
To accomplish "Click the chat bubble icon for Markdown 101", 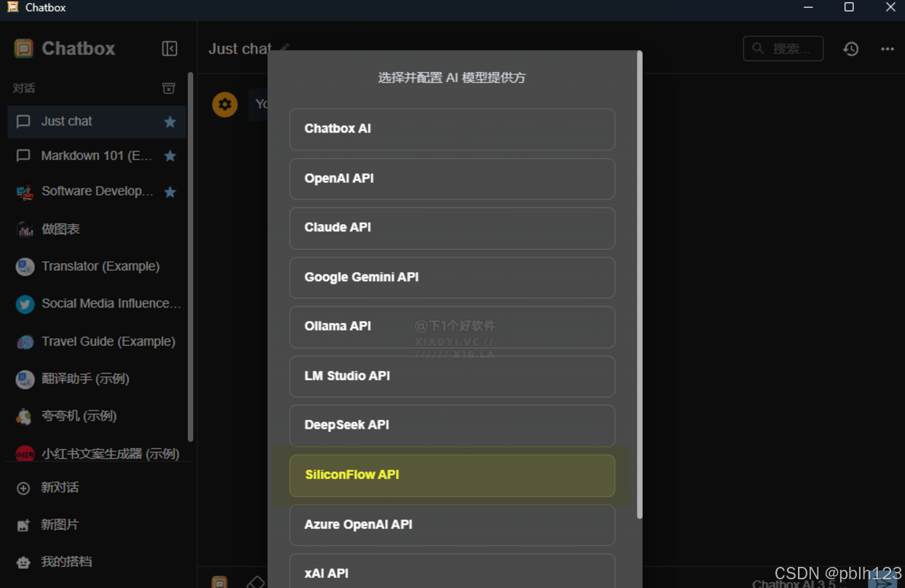I will point(23,156).
